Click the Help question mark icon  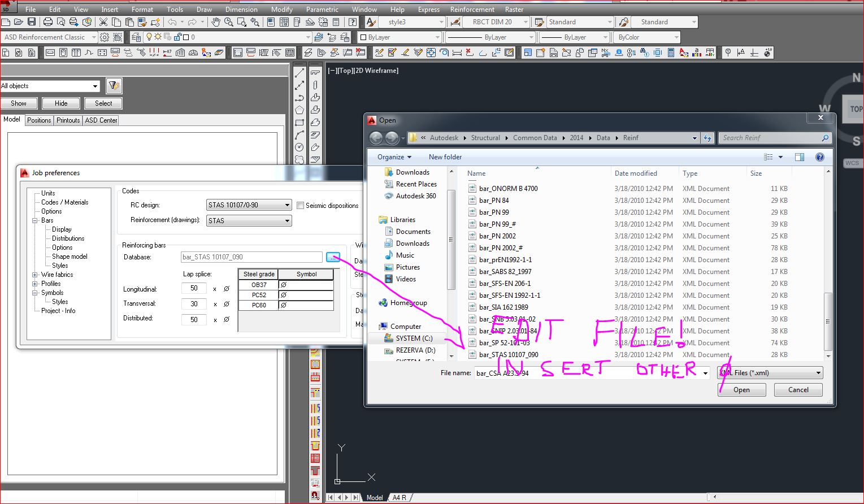pos(353,22)
